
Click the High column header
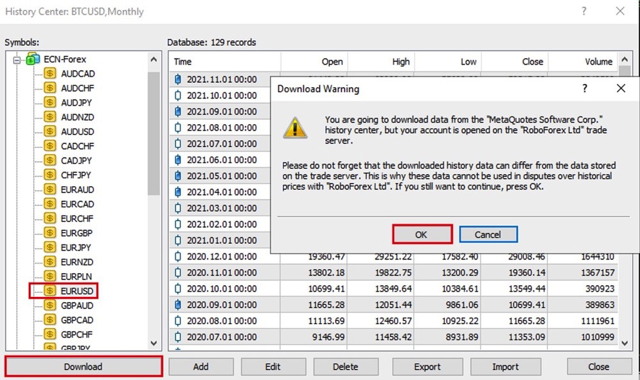[x=381, y=62]
